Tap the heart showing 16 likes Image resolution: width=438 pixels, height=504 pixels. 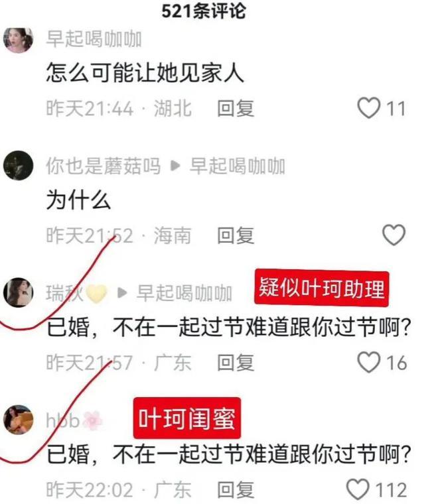(368, 362)
